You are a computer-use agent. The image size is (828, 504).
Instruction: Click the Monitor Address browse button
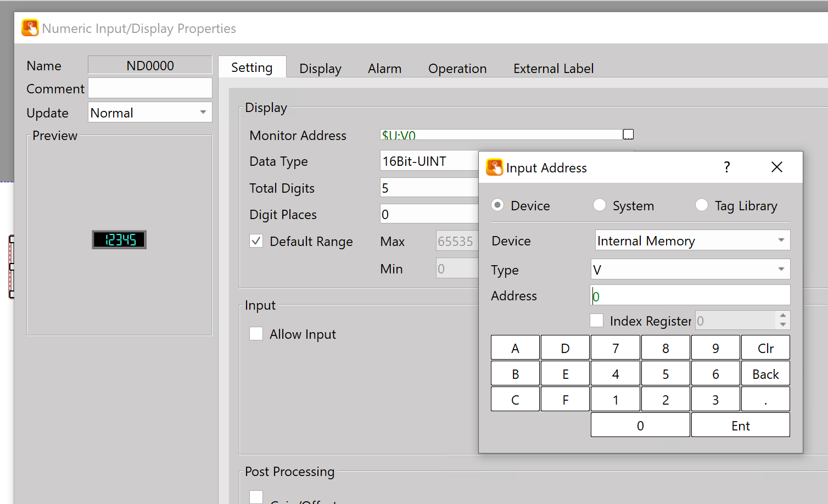628,135
